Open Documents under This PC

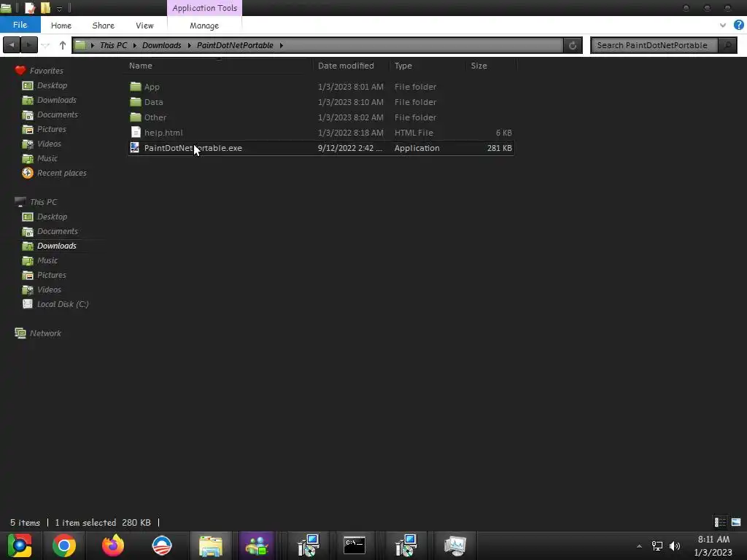point(50,231)
